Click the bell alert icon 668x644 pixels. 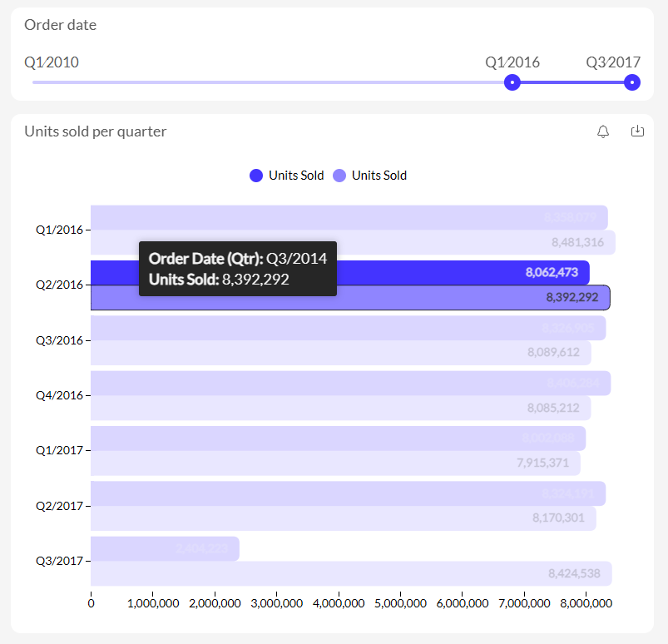pos(603,131)
